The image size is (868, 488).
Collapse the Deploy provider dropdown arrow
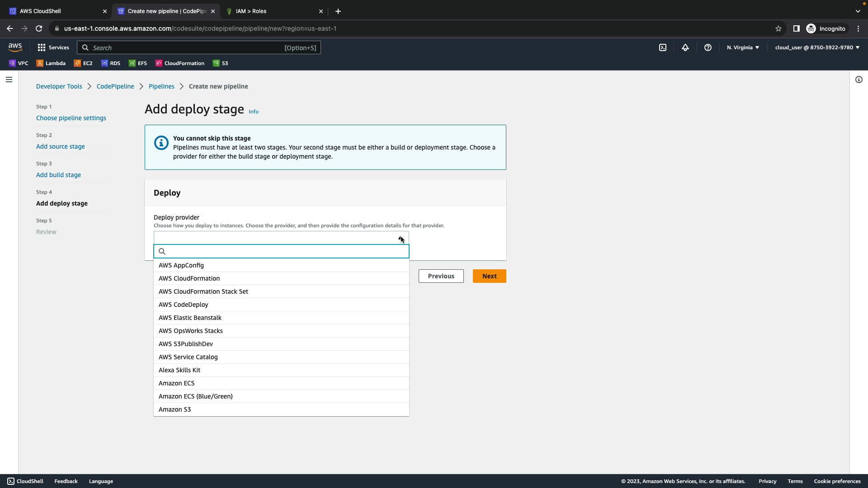click(401, 238)
